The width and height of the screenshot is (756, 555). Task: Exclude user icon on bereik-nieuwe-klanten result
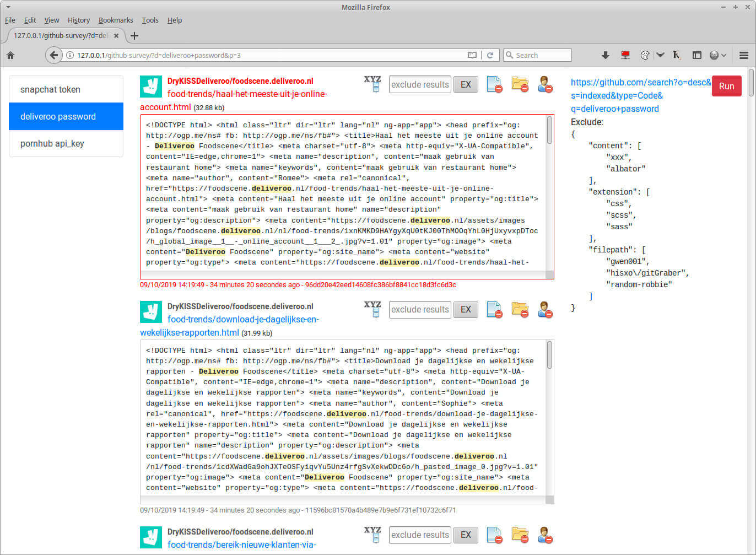coord(545,535)
